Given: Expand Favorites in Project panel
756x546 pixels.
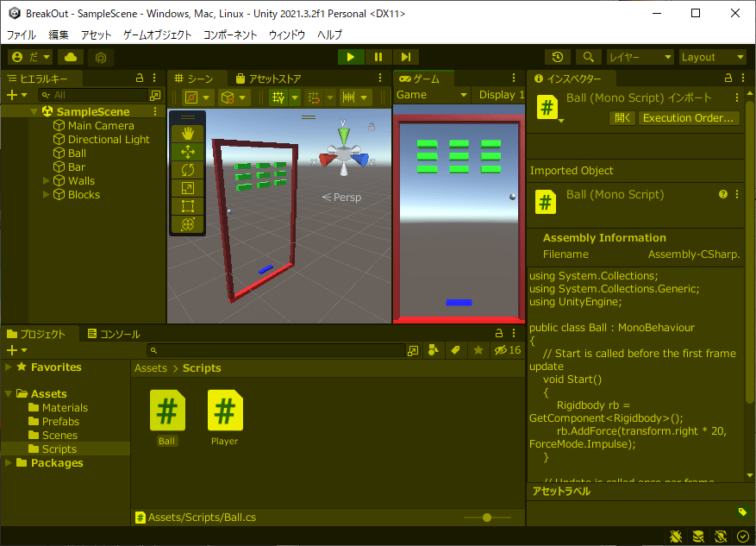Looking at the screenshot, I should point(9,367).
